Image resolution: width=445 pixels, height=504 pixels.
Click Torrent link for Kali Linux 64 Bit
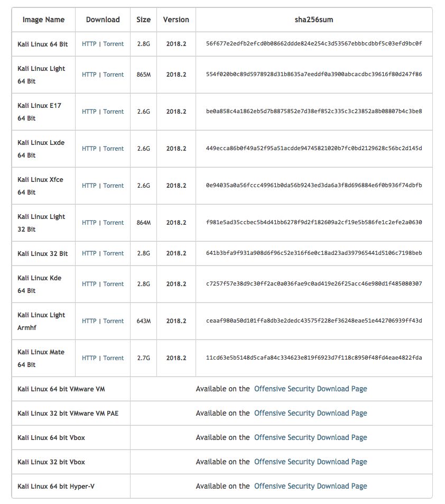point(113,44)
